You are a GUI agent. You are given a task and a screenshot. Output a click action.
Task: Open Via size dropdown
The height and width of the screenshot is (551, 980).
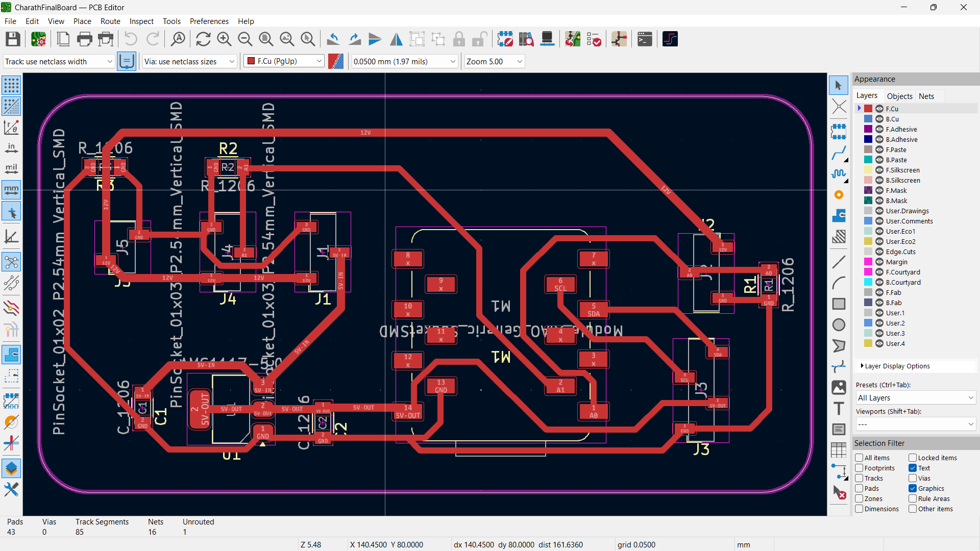coord(189,61)
